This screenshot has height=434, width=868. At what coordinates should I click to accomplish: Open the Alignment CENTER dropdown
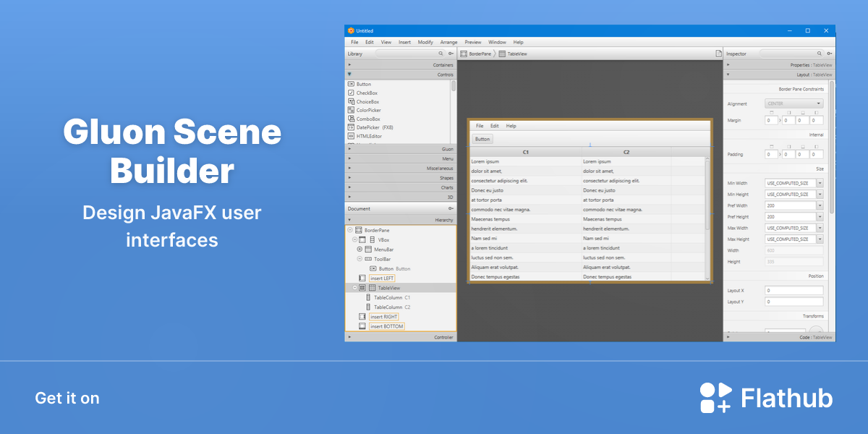click(x=794, y=103)
